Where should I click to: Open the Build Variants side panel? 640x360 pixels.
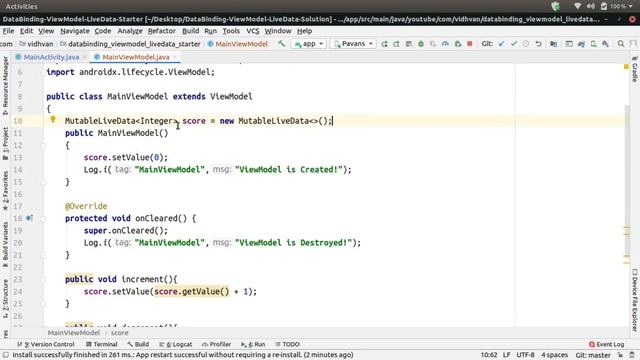[x=5, y=245]
